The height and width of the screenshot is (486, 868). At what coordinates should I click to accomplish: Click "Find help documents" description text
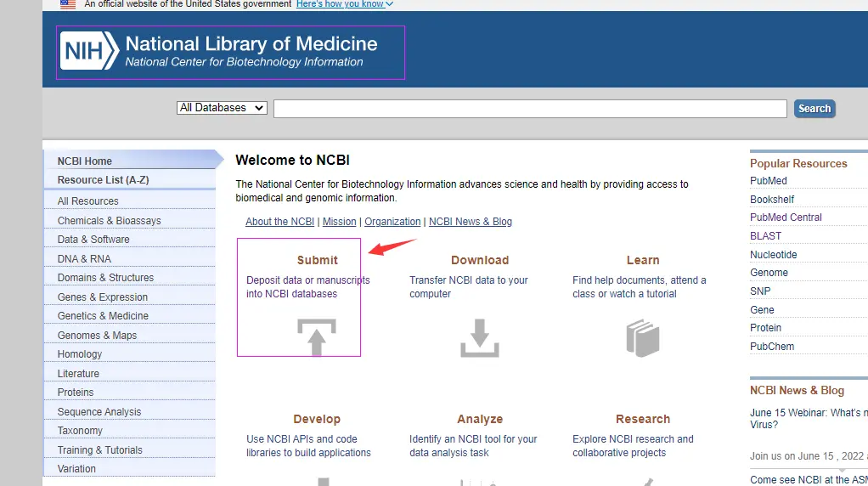coord(639,286)
